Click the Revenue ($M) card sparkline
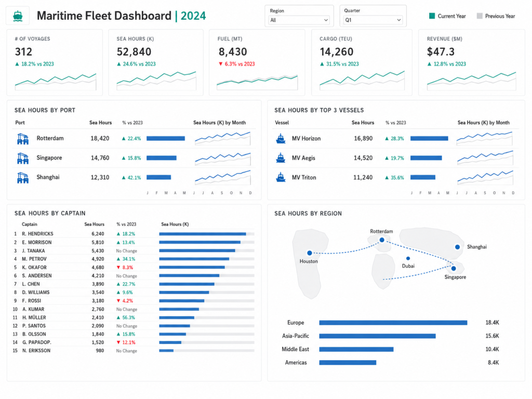The width and height of the screenshot is (532, 399). point(472,81)
